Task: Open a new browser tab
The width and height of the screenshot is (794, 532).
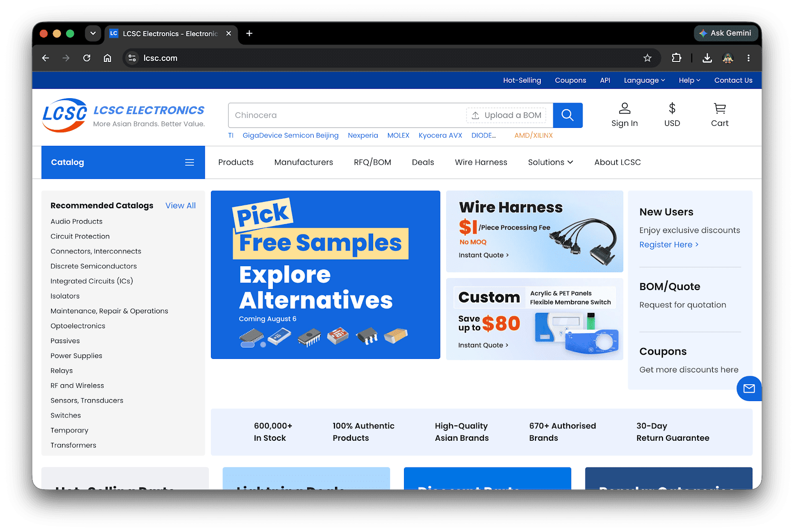Action: pos(249,33)
